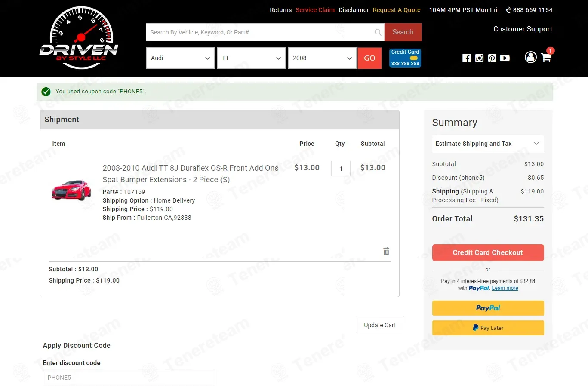Viewport: 588px width, 390px height.
Task: Click the PHONE5 coupon success message
Action: 101,92
